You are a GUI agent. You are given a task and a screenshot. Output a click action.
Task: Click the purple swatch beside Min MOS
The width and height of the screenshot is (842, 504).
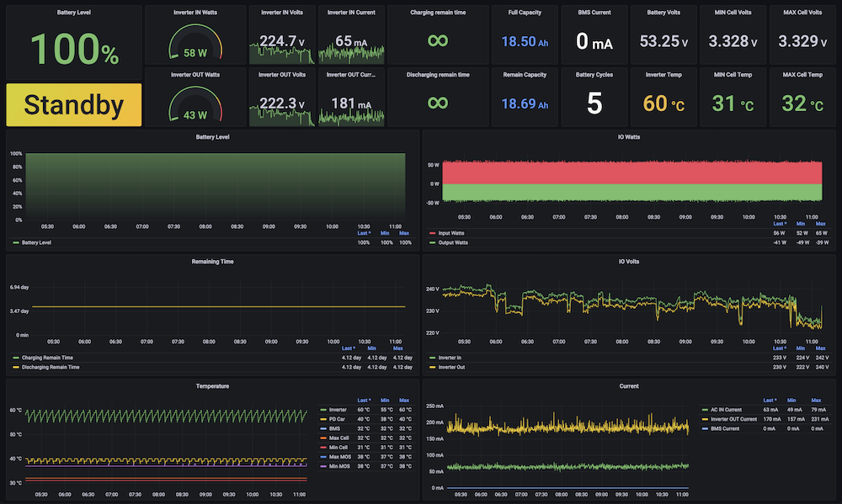[x=322, y=466]
